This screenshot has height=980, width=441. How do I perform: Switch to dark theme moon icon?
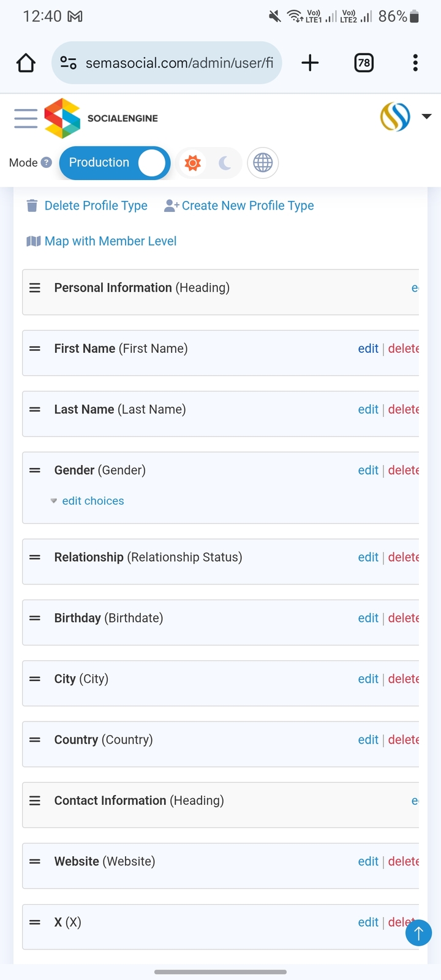tap(225, 163)
